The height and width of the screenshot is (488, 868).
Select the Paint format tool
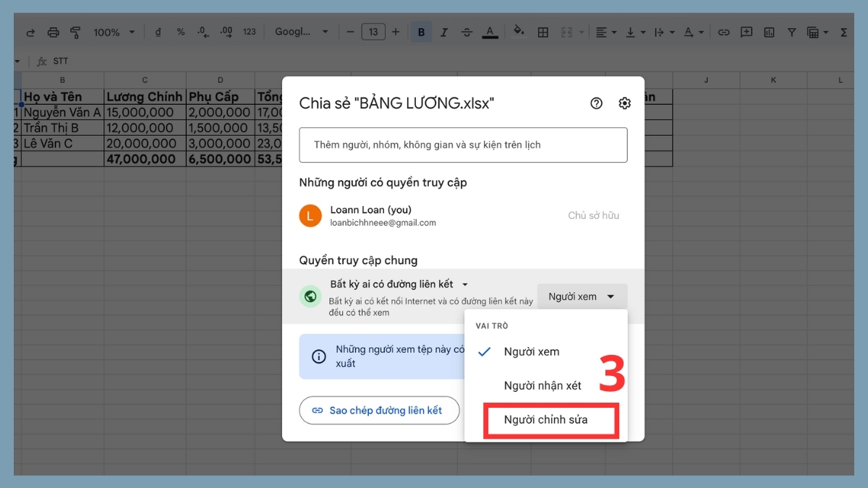click(x=75, y=31)
